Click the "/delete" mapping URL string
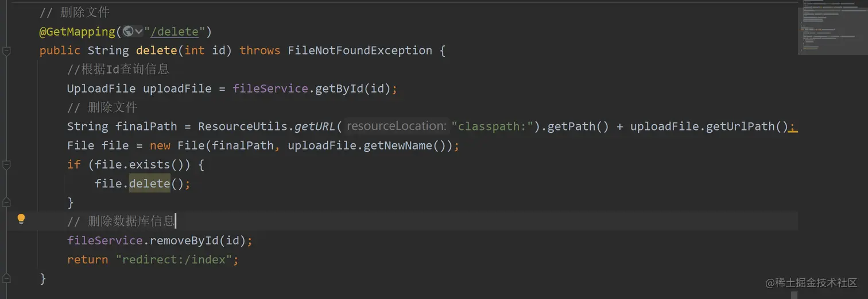 tap(175, 32)
